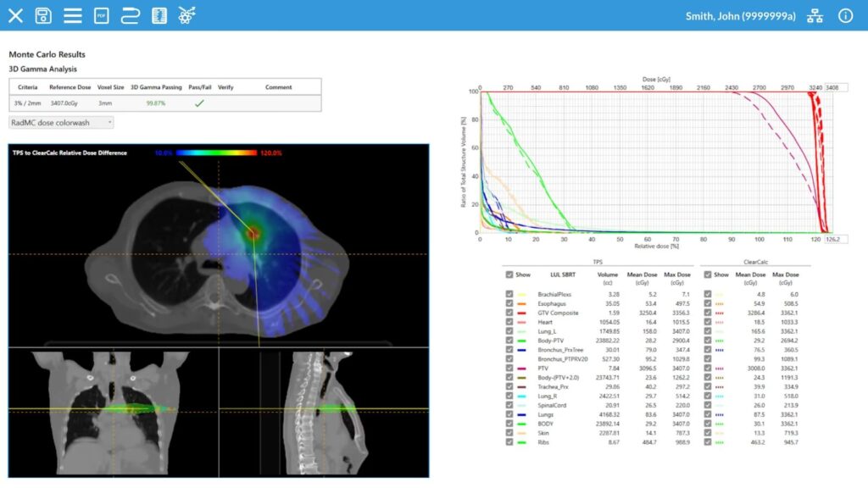Click the coronal CT view

click(x=113, y=412)
